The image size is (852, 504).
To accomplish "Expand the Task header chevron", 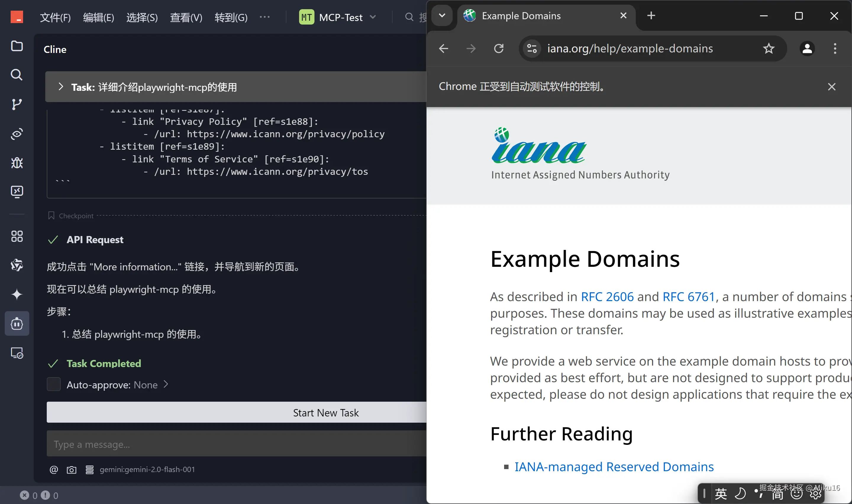I will click(x=61, y=87).
